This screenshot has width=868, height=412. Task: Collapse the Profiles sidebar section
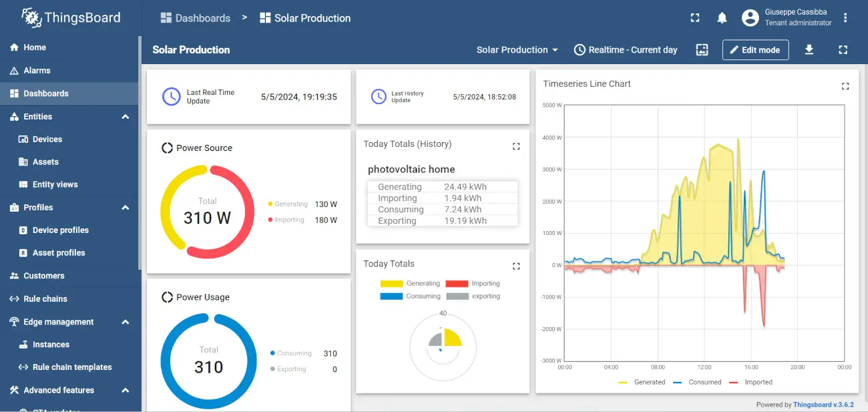pyautogui.click(x=125, y=208)
